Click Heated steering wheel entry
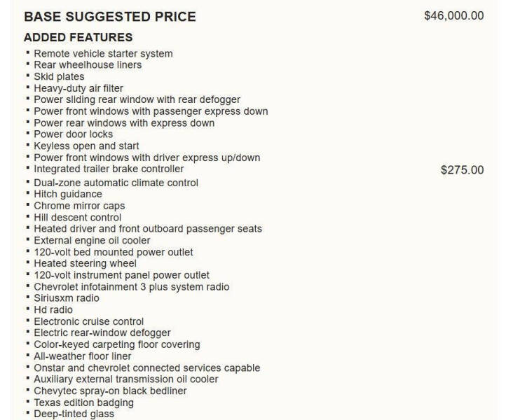Screen dimensions: 506x420 click(x=86, y=263)
